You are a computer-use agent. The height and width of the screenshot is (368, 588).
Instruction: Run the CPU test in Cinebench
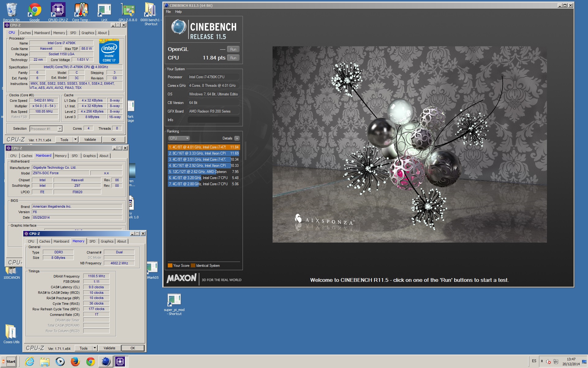(233, 58)
